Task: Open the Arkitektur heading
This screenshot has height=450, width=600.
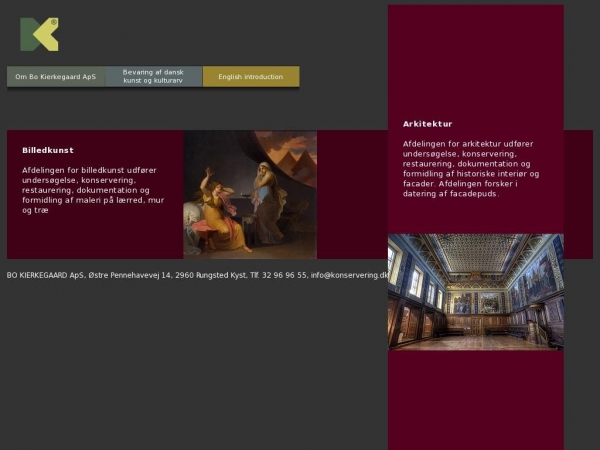Action: coord(427,124)
